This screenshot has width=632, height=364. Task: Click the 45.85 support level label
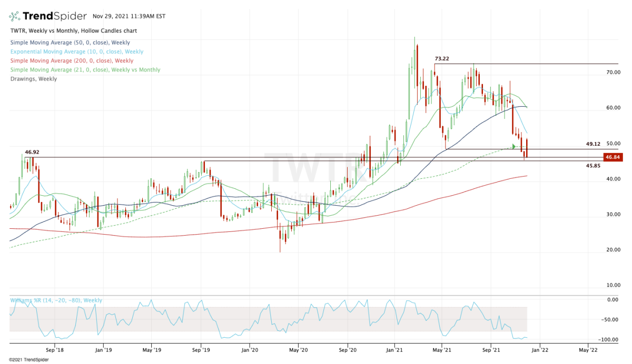pos(594,166)
